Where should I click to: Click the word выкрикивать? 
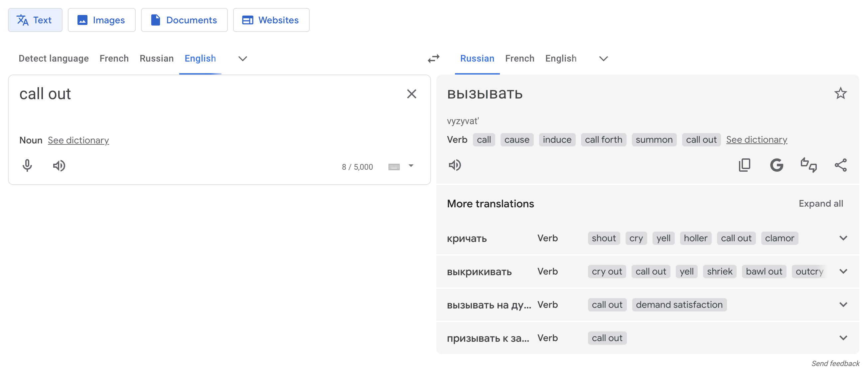coord(479,272)
